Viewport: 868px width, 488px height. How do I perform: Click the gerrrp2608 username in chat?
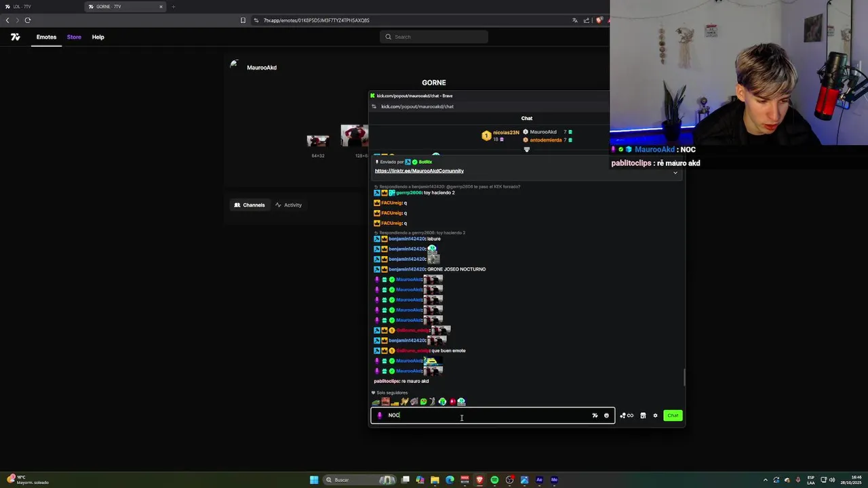point(409,192)
